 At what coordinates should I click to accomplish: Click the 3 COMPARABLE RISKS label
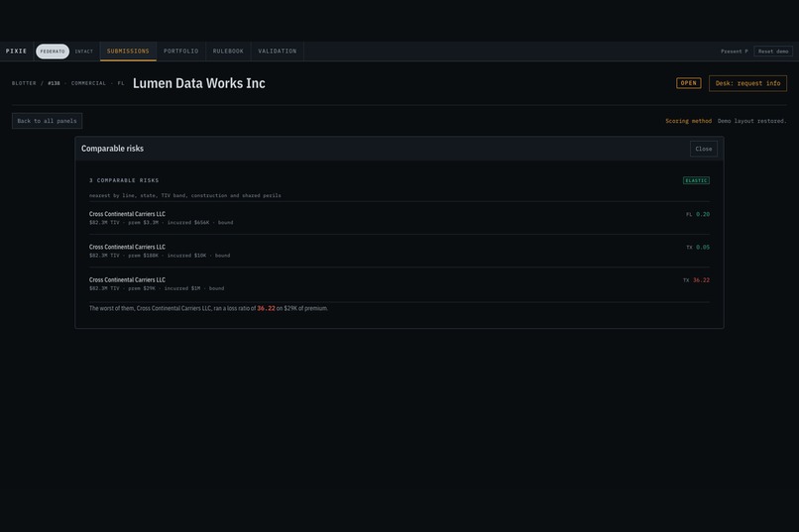pos(124,180)
